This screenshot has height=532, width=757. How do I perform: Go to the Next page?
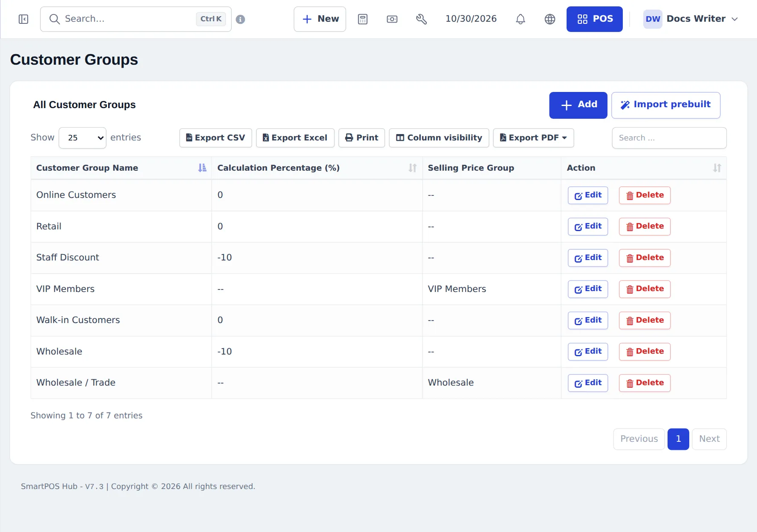tap(709, 439)
